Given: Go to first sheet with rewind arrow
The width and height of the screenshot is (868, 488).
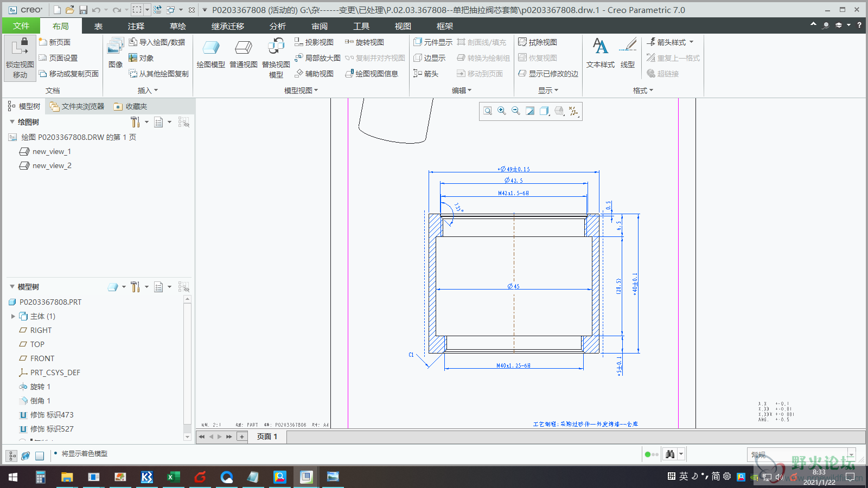Looking at the screenshot, I should (x=202, y=436).
